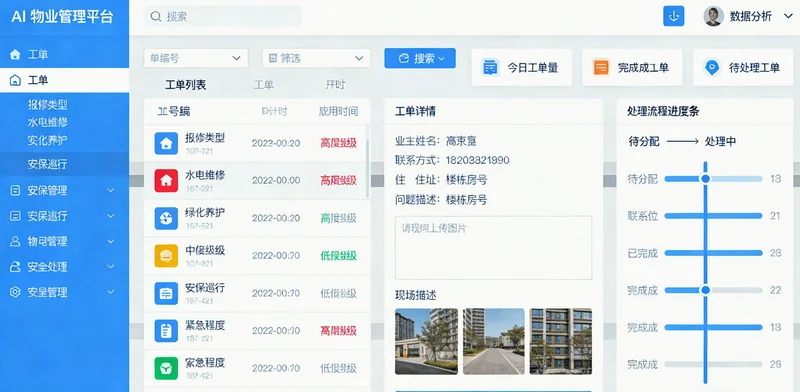Screen dimensions: 800x392
Task: Click the green 高度级级 priority label
Action: [338, 218]
